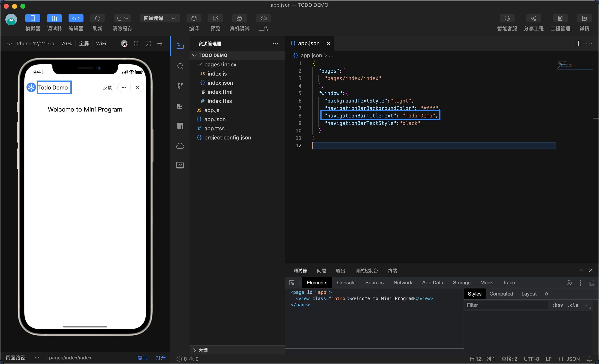
Task: Open the WiFi network selector
Action: coord(101,43)
